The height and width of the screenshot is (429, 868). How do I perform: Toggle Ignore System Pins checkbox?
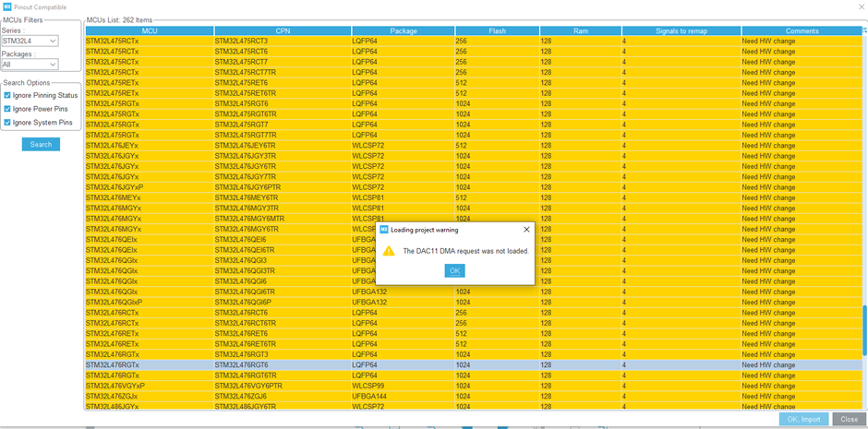7,122
